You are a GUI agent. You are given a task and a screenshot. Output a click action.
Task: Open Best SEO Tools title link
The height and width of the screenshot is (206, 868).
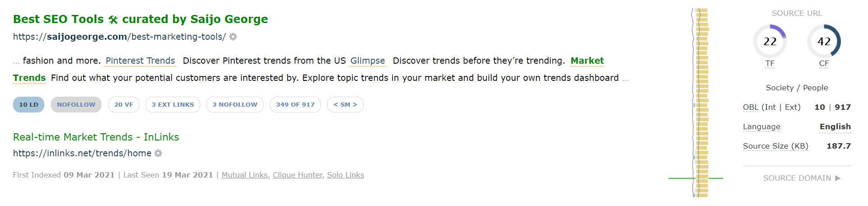(x=141, y=19)
